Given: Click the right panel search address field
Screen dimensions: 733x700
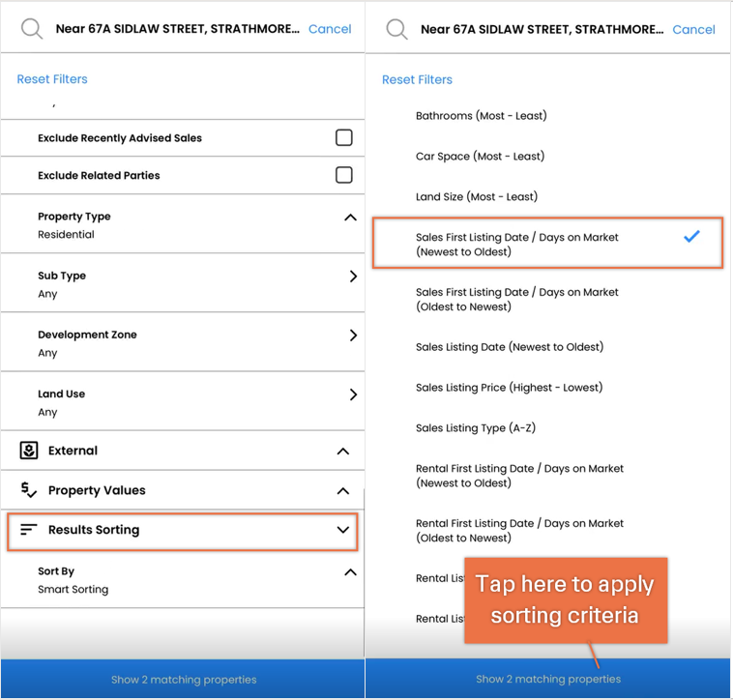Looking at the screenshot, I should tap(542, 29).
